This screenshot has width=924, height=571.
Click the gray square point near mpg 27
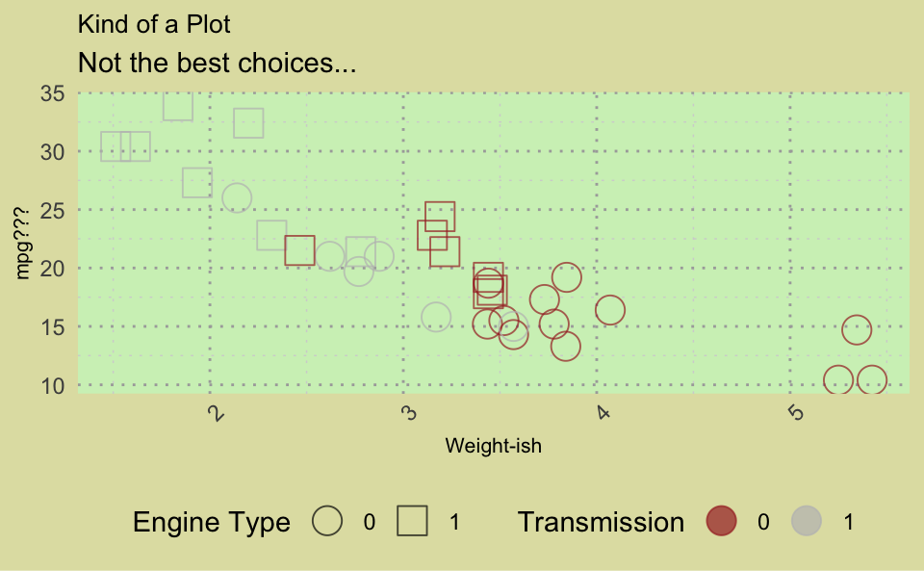pyautogui.click(x=197, y=182)
